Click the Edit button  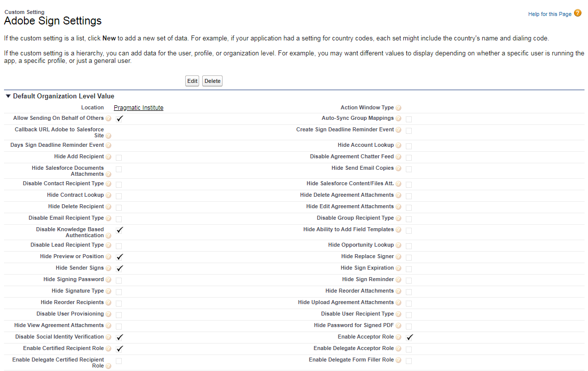click(x=192, y=81)
